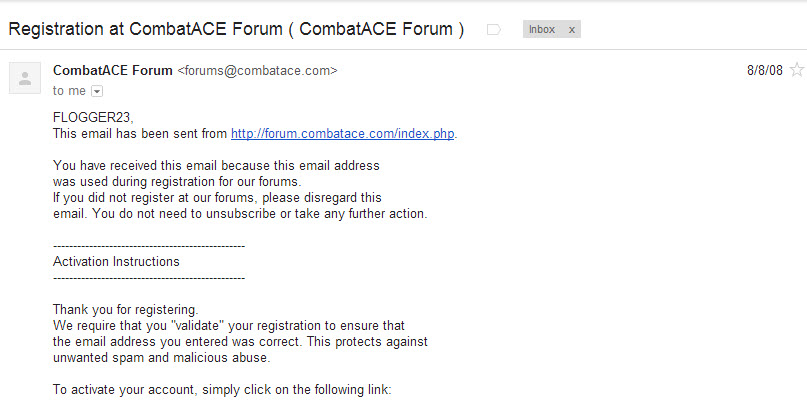Click the 'To activate your account' sentence
Image resolution: width=807 pixels, height=405 pixels.
point(222,390)
